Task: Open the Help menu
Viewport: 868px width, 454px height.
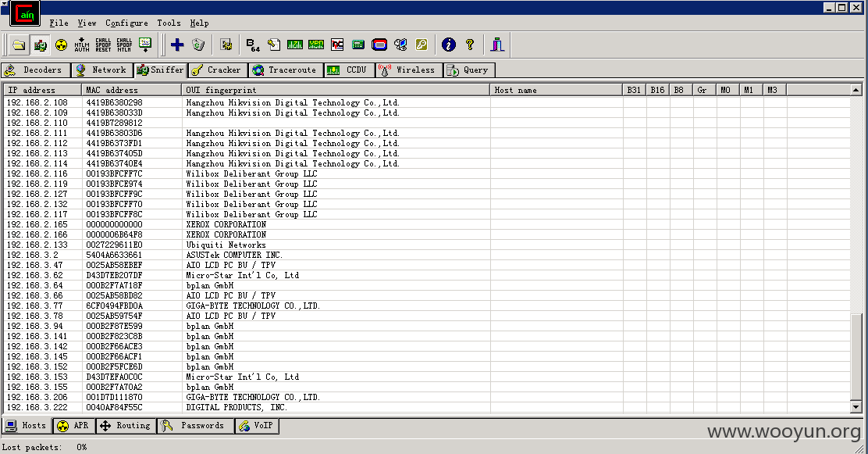Action: 199,23
